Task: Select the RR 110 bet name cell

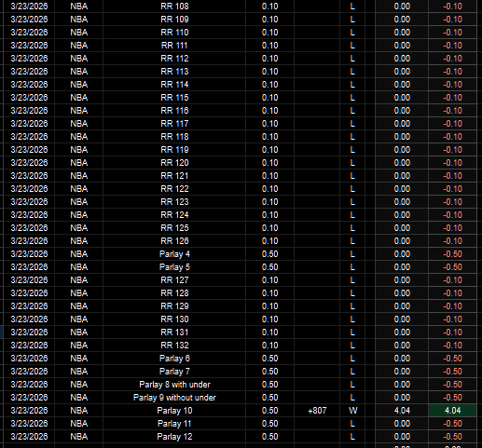Action: point(174,33)
